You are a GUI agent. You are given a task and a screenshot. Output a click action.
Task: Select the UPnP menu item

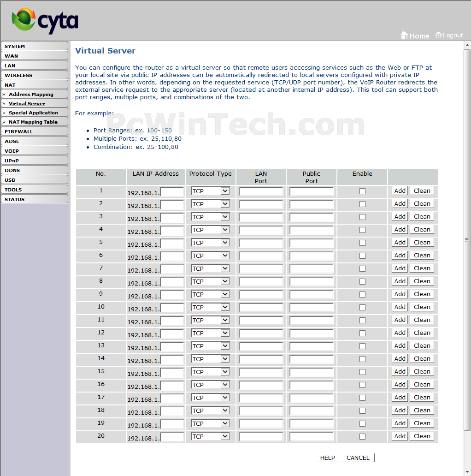click(35, 161)
